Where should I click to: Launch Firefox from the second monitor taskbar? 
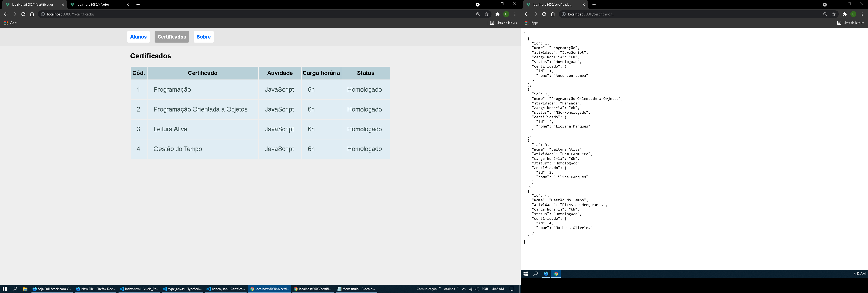[545, 274]
